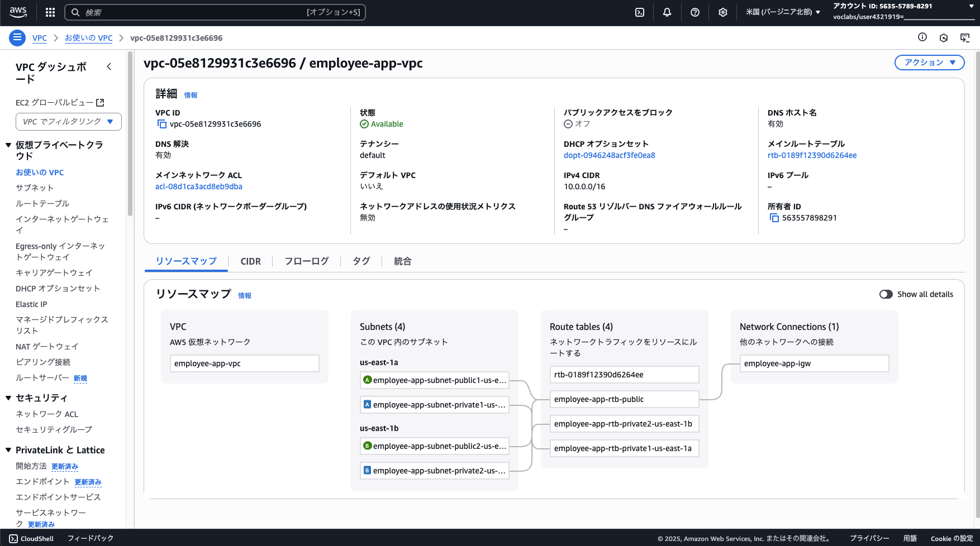This screenshot has width=980, height=546.
Task: Open the US East region selector
Action: pos(783,12)
